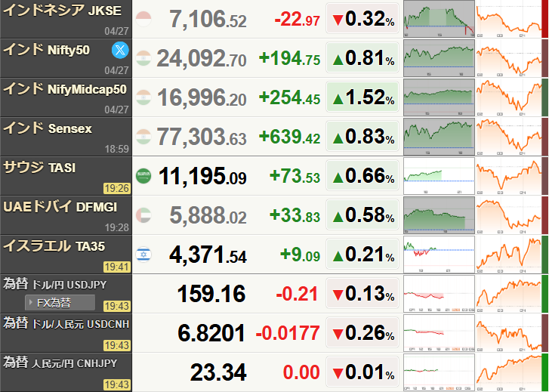The width and height of the screenshot is (549, 392).
Task: Open the インドネシア JKSE index name
Action: pyautogui.click(x=63, y=11)
